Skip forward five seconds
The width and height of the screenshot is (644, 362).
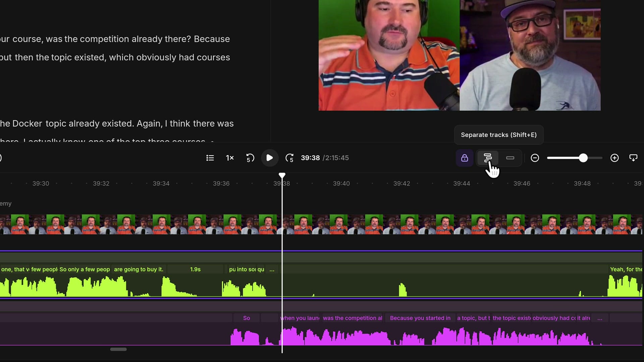pyautogui.click(x=289, y=158)
